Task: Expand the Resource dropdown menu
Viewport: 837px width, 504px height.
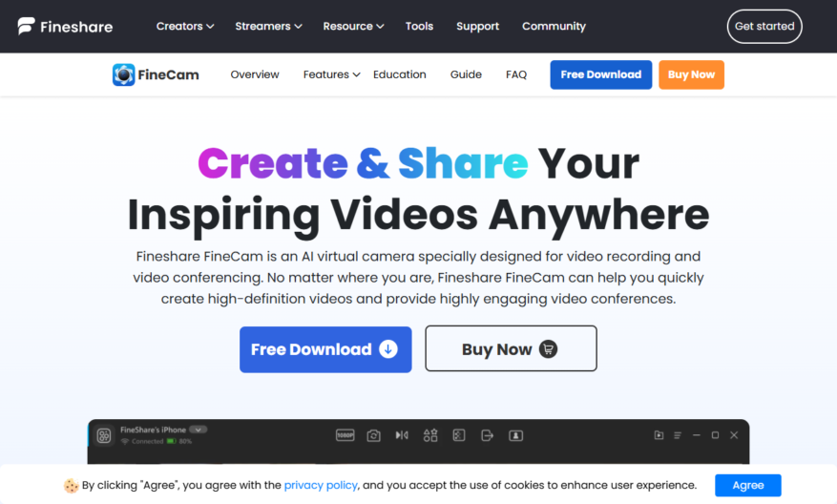Action: point(353,26)
